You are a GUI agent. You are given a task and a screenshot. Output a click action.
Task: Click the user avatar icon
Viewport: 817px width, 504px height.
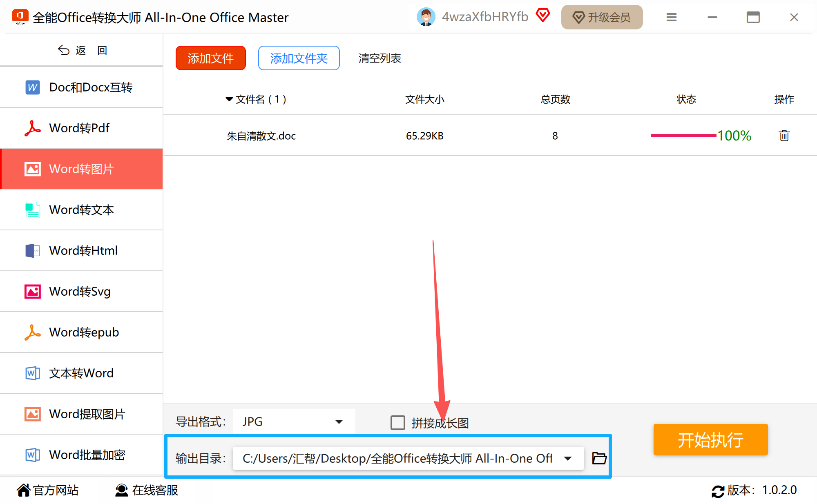[x=426, y=17]
